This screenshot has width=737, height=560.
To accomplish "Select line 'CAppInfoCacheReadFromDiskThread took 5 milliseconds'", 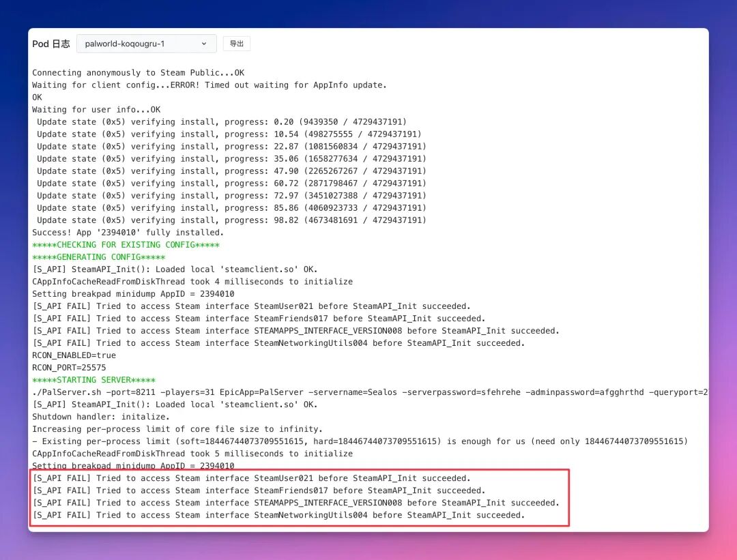I will [x=192, y=454].
